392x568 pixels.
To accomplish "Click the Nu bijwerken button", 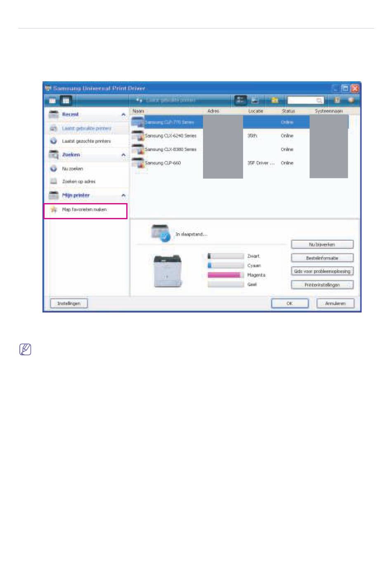I will (x=322, y=245).
